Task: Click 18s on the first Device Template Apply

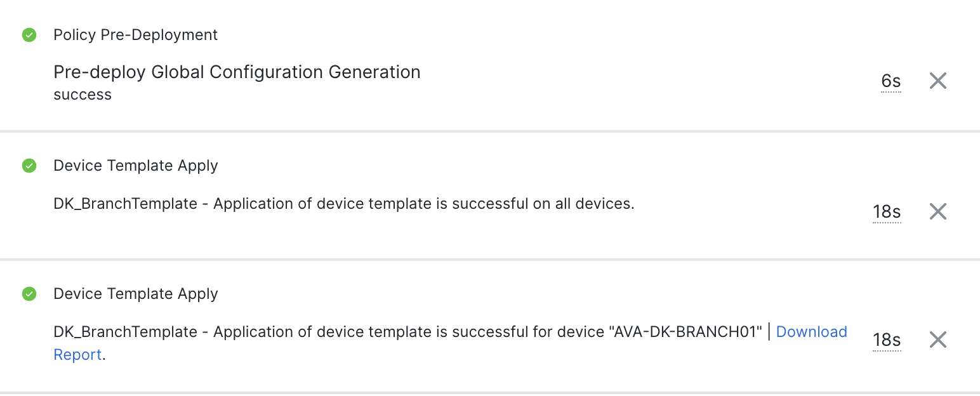Action: [x=886, y=212]
